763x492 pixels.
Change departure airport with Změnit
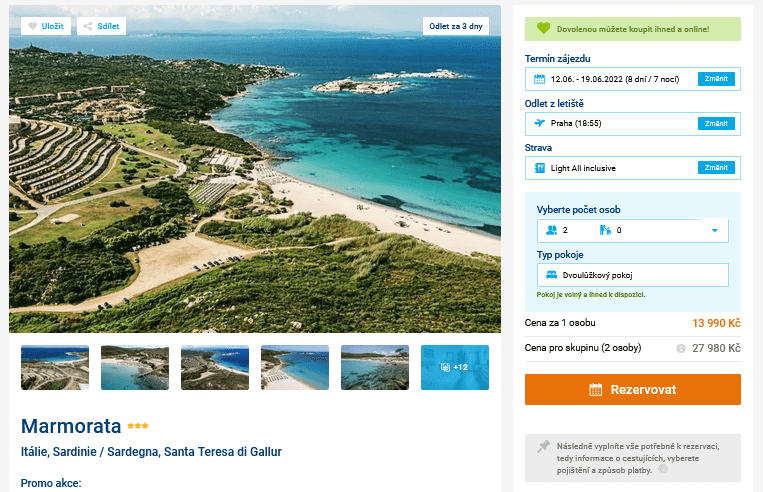716,123
